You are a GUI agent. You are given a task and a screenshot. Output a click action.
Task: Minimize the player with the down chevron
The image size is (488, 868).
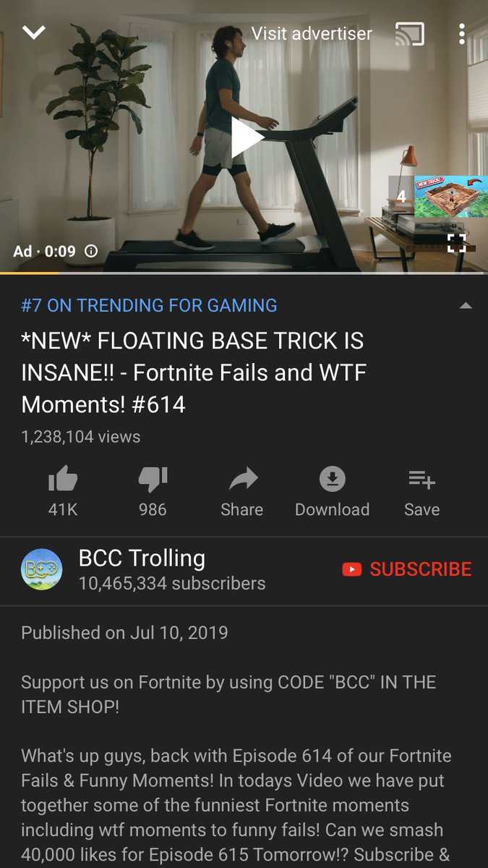[x=34, y=33]
